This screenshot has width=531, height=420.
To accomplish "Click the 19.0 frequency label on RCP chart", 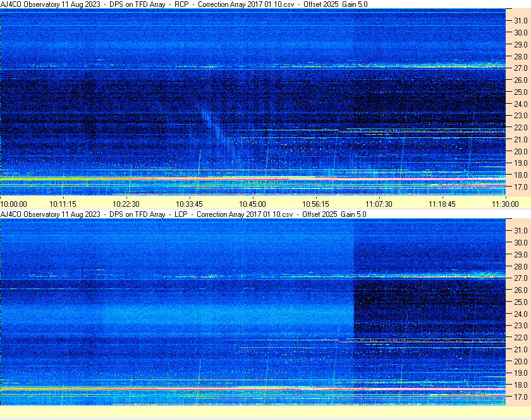I will coord(521,163).
